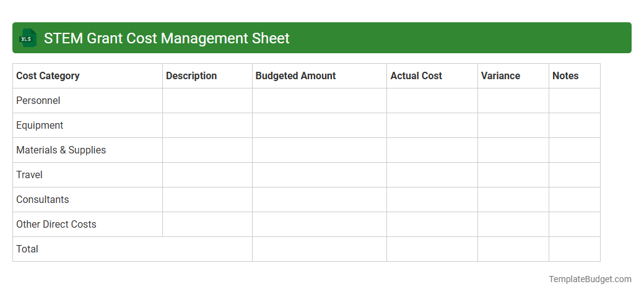The width and height of the screenshot is (644, 297).
Task: Select the Total row label
Action: [x=27, y=249]
